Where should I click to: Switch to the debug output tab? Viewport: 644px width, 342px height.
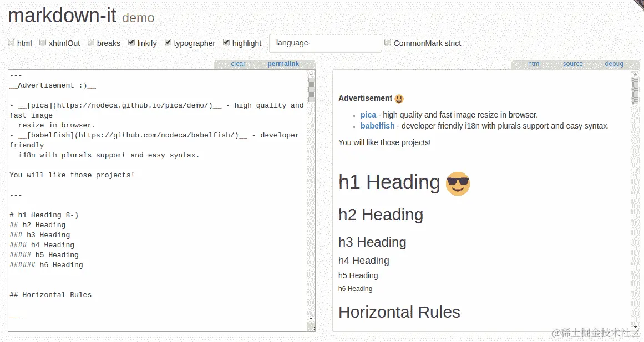coord(614,64)
